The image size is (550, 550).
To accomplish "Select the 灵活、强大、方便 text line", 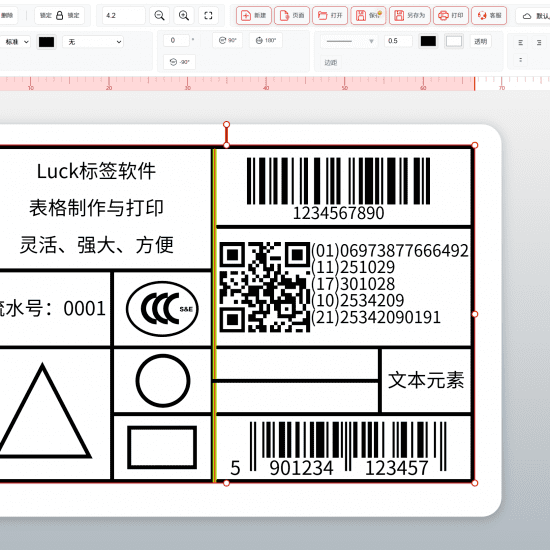I will coord(96,244).
